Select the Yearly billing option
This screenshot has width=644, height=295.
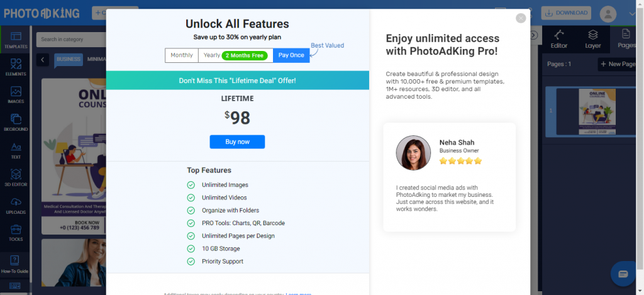236,55
